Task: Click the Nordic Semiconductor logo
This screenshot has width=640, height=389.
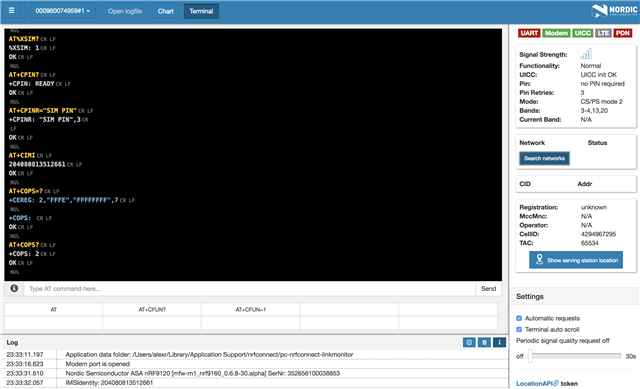Action: pos(614,11)
